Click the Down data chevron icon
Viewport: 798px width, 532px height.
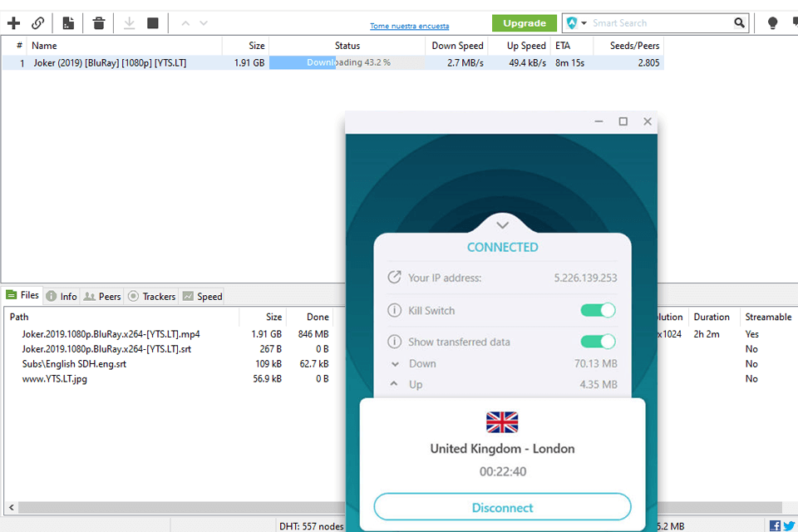395,364
